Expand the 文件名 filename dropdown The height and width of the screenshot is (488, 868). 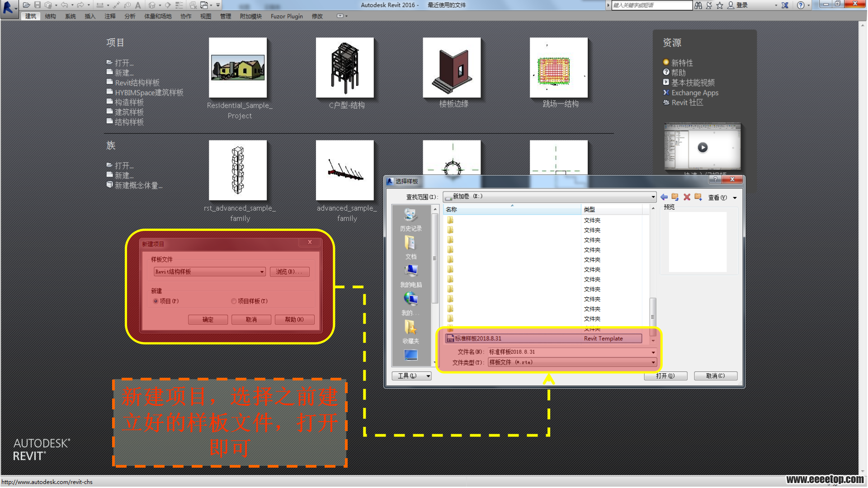(653, 352)
